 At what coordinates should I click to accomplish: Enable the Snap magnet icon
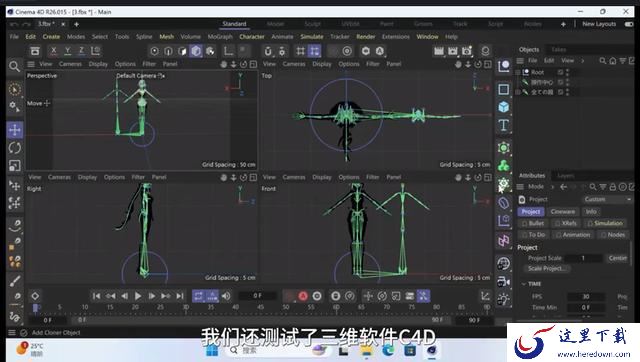pos(268,51)
